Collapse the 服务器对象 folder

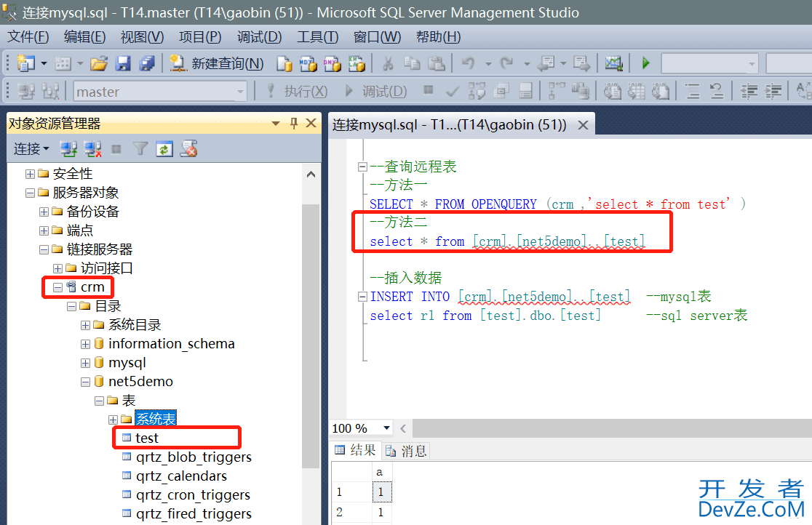[30, 193]
